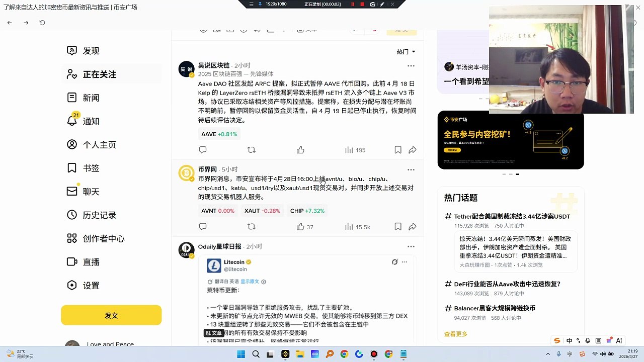The width and height of the screenshot is (644, 362).
Task: Expand the system tray hidden icons chevron
Action: (x=548, y=354)
